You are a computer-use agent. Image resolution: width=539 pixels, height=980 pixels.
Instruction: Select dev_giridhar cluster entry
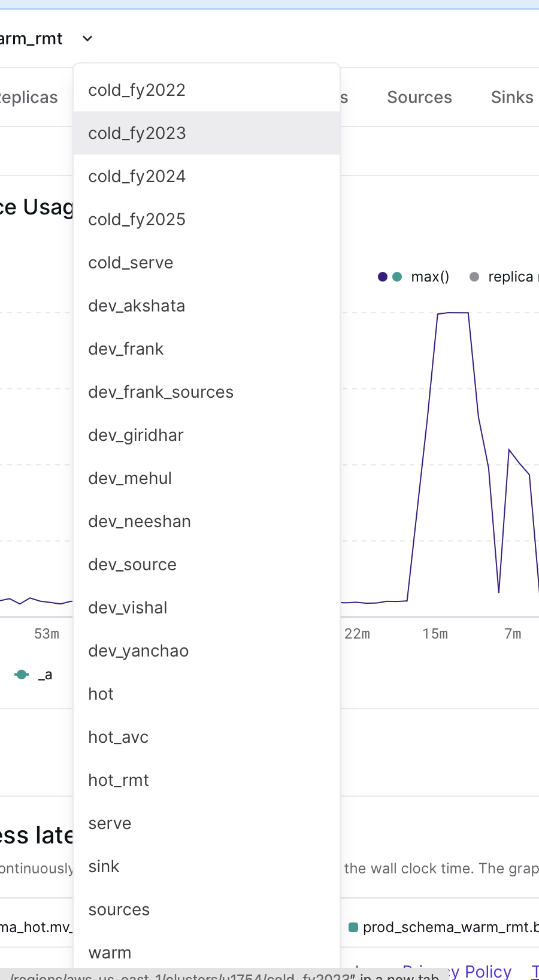point(136,435)
